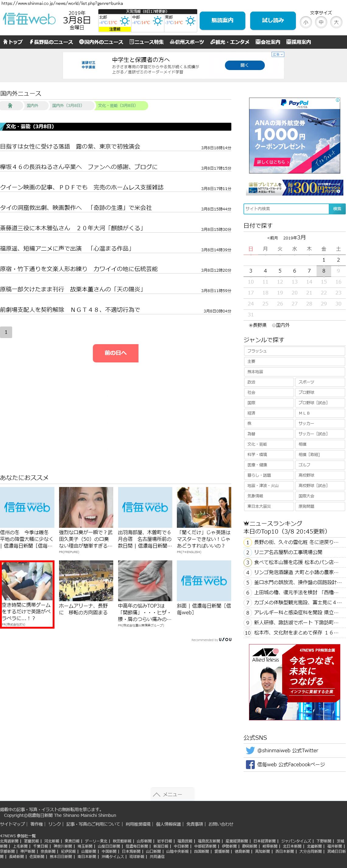Select the 長野県 radio button
This screenshot has width=347, height=868.
251,325
